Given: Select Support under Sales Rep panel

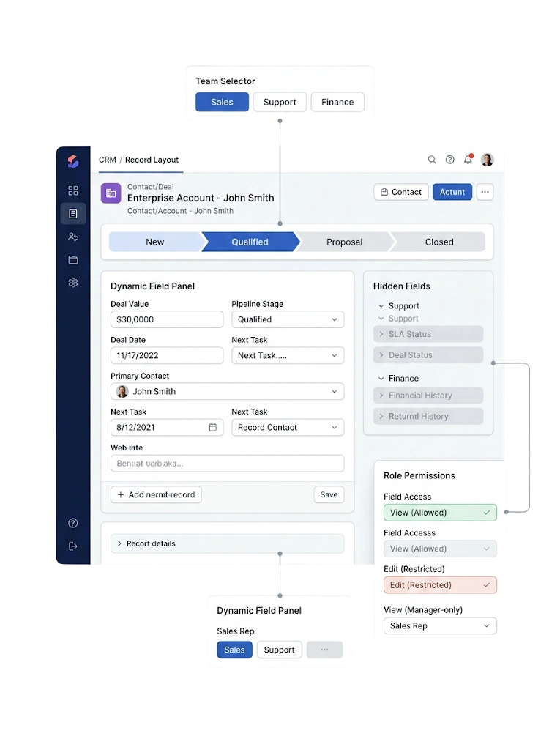Looking at the screenshot, I should point(280,650).
